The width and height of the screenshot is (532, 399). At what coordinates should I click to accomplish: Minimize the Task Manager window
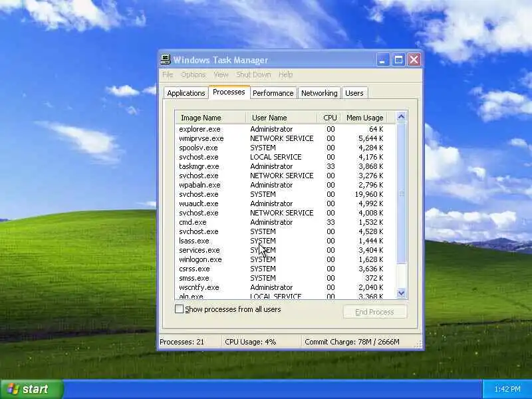[383, 60]
